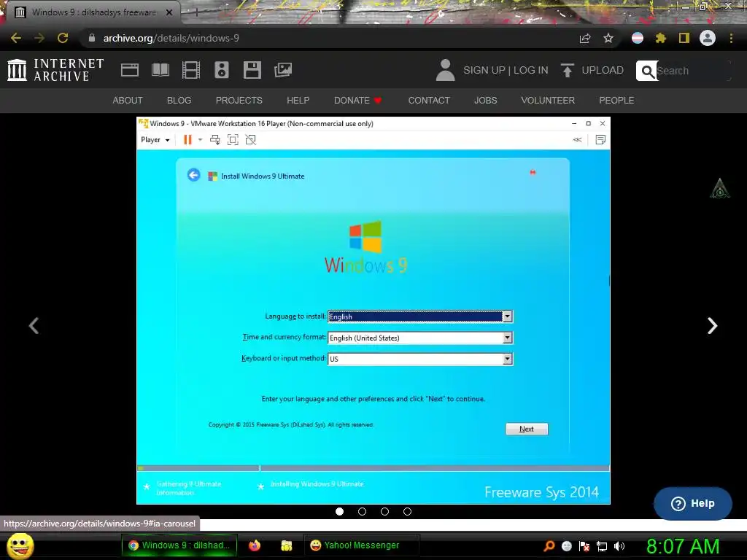Open the start smiley icon

(x=20, y=545)
